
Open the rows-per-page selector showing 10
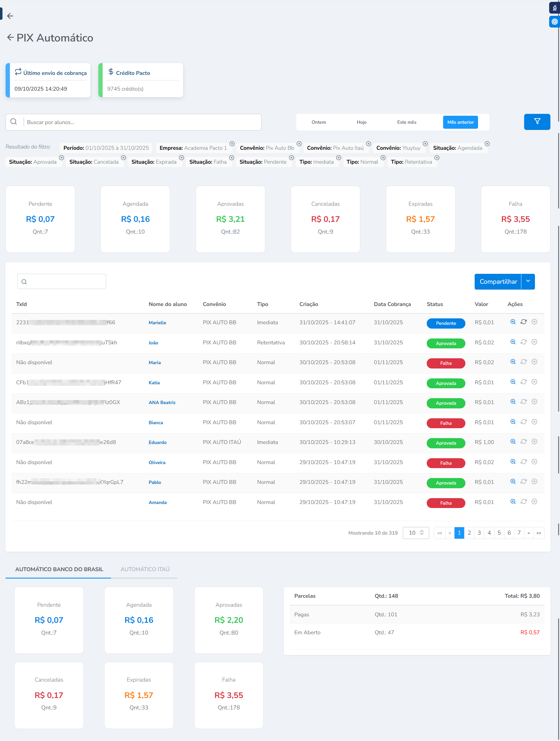[416, 533]
